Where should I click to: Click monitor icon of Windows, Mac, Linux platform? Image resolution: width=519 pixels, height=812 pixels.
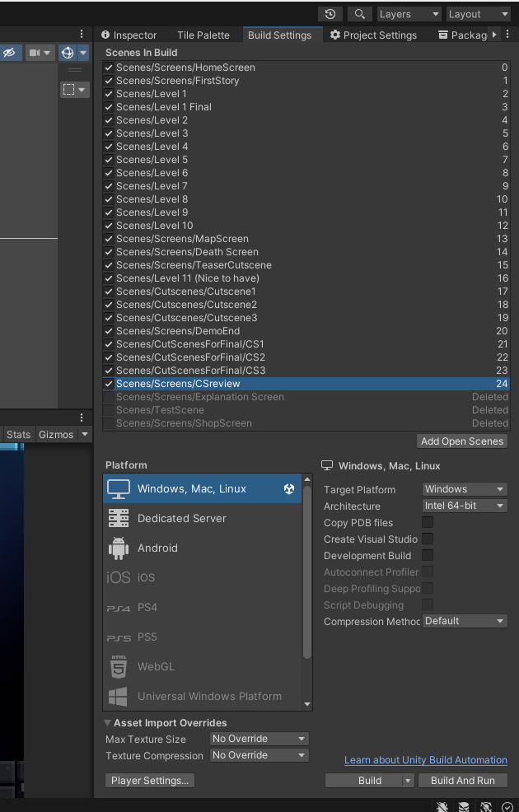click(x=118, y=489)
